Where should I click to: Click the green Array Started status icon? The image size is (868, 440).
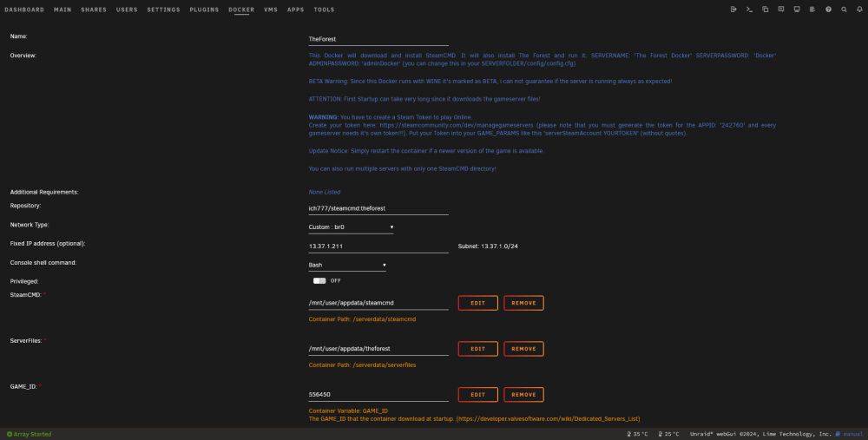[10, 435]
